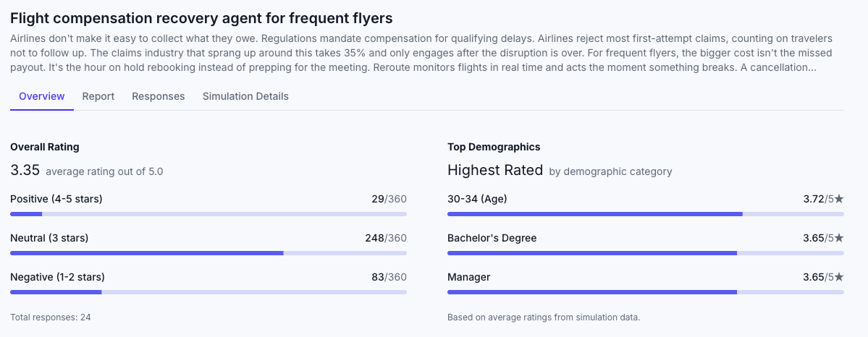Click the star icon beside Bachelor's Degree rating
The width and height of the screenshot is (868, 337).
tap(839, 238)
